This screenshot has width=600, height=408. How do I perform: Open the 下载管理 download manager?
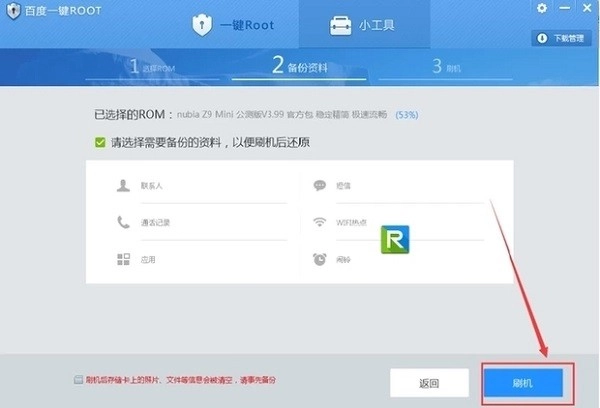click(x=564, y=38)
